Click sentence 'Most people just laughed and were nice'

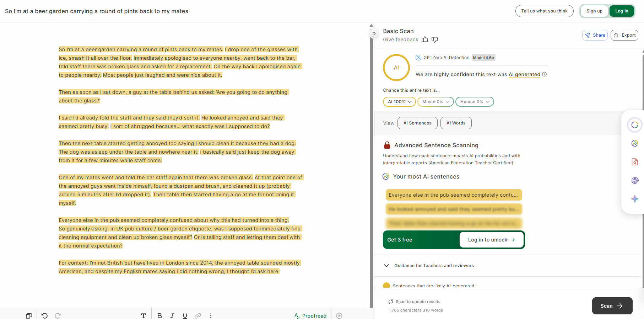pos(163,75)
